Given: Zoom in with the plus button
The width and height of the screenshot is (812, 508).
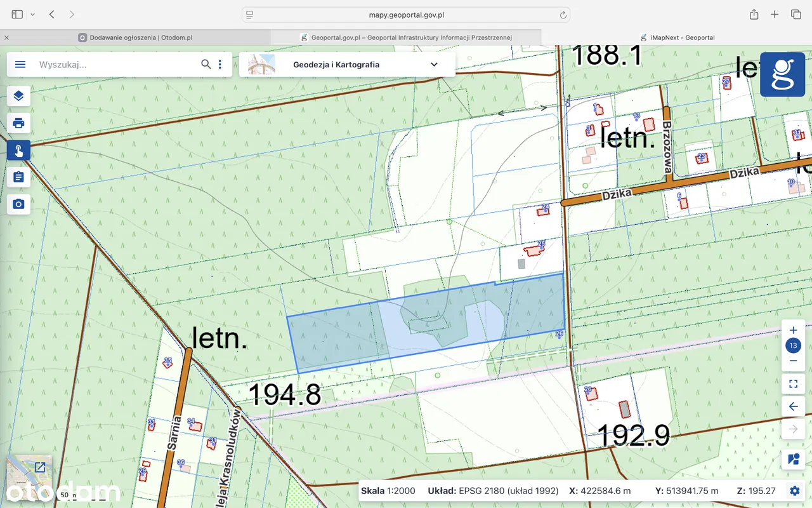Looking at the screenshot, I should pos(793,330).
